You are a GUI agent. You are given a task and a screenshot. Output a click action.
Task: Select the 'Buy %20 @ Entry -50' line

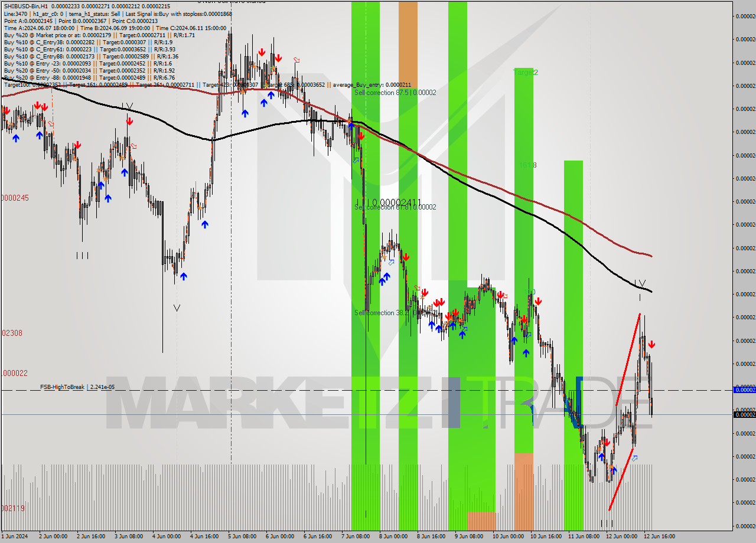[x=89, y=70]
